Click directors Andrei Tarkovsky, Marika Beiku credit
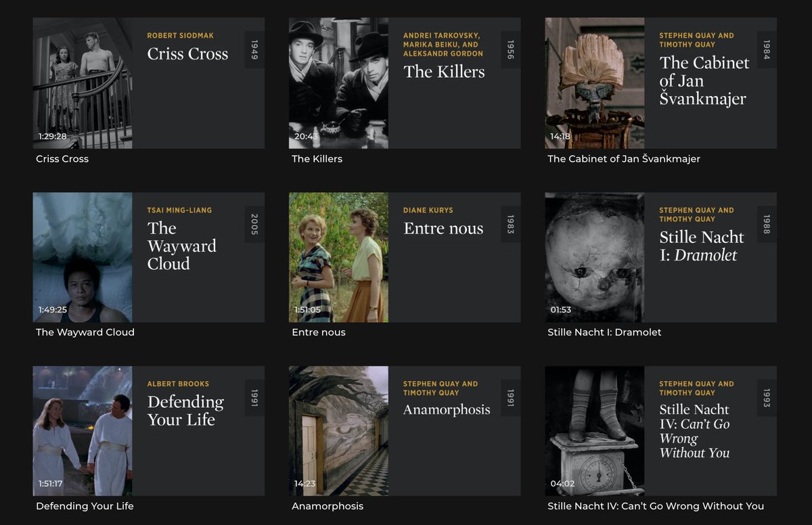Image resolution: width=812 pixels, height=525 pixels. (443, 45)
